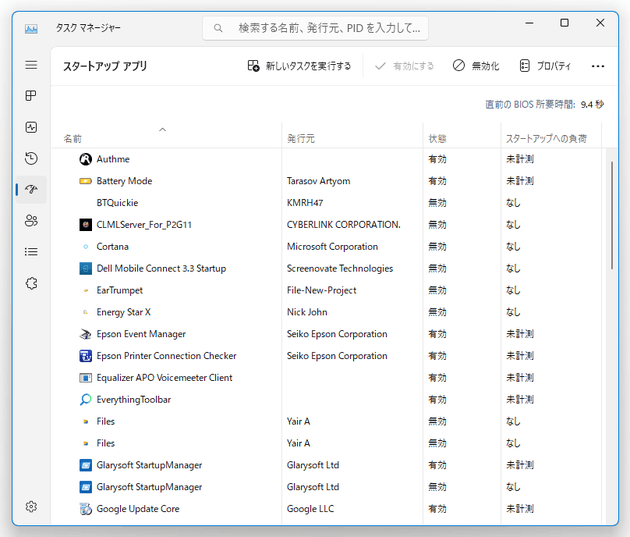The height and width of the screenshot is (537, 630).
Task: Click Nick John publisher cell
Action: 307,312
